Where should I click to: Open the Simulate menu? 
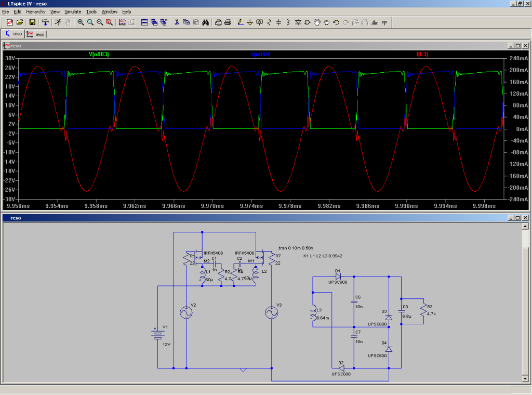73,11
